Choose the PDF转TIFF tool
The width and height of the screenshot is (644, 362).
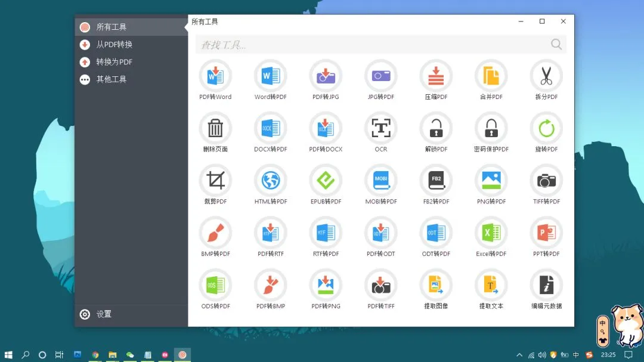(380, 289)
